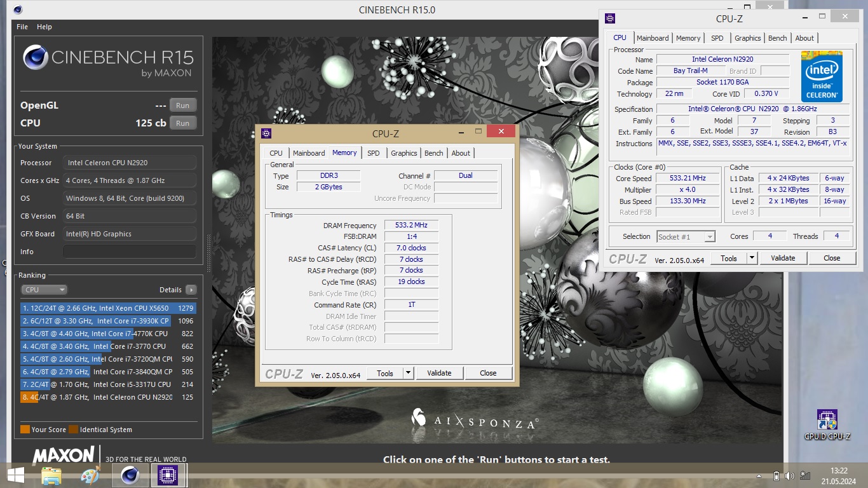Click the network tray icon
Screen dimensions: 868x488
(805, 475)
